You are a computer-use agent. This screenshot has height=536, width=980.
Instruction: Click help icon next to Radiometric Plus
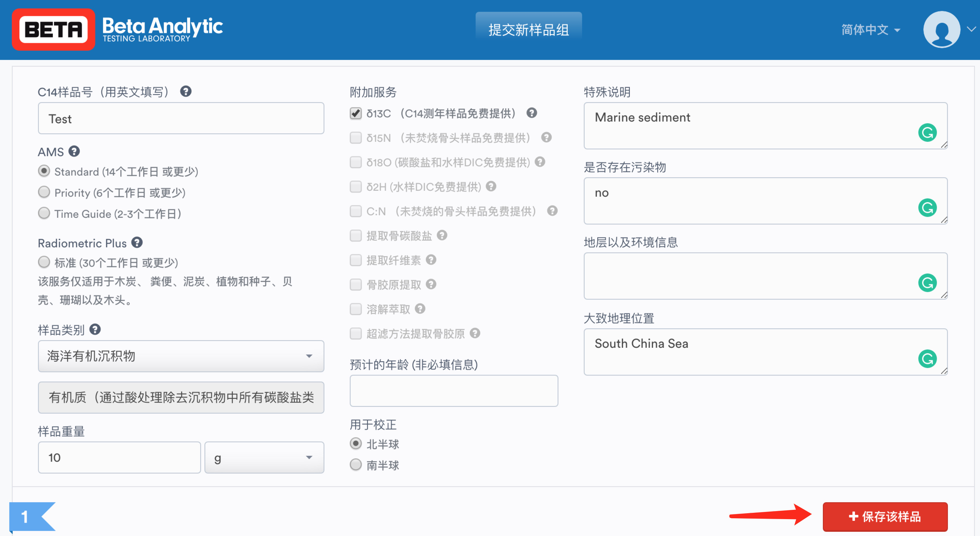point(137,242)
